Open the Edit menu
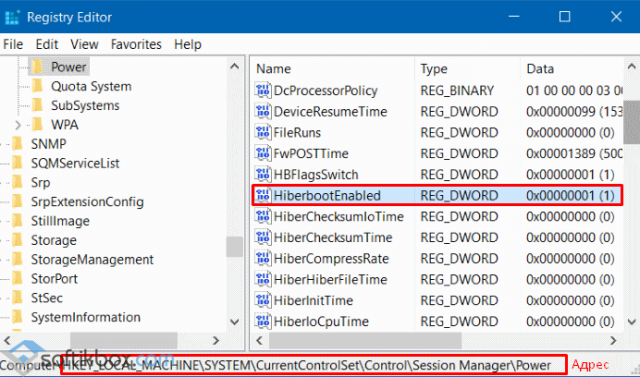The width and height of the screenshot is (640, 377). 47,44
